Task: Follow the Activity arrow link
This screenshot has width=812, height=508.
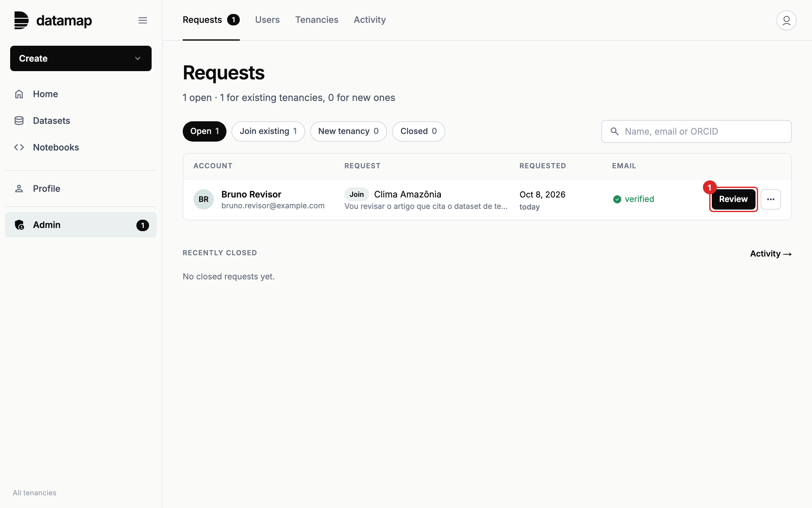Action: (x=771, y=254)
